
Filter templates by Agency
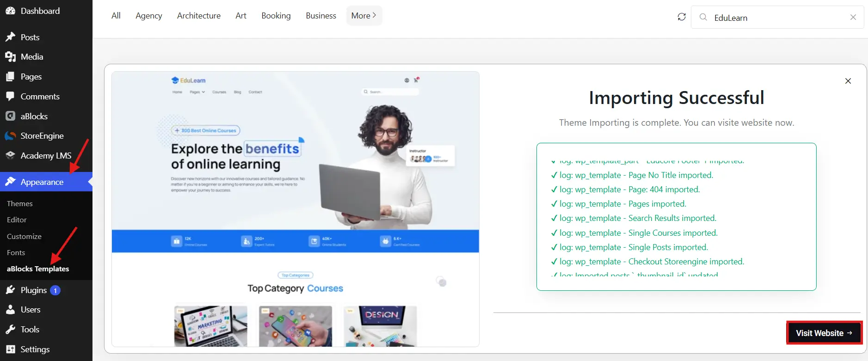point(149,16)
